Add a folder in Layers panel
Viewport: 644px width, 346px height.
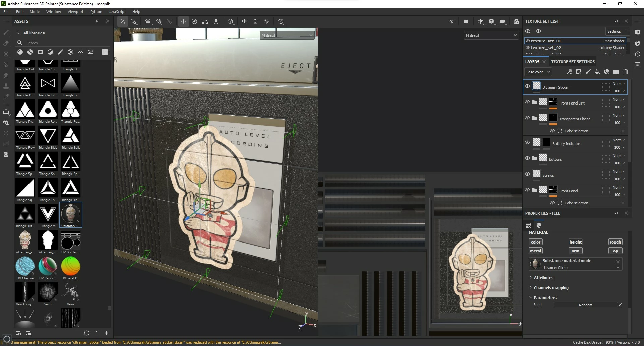(616, 72)
